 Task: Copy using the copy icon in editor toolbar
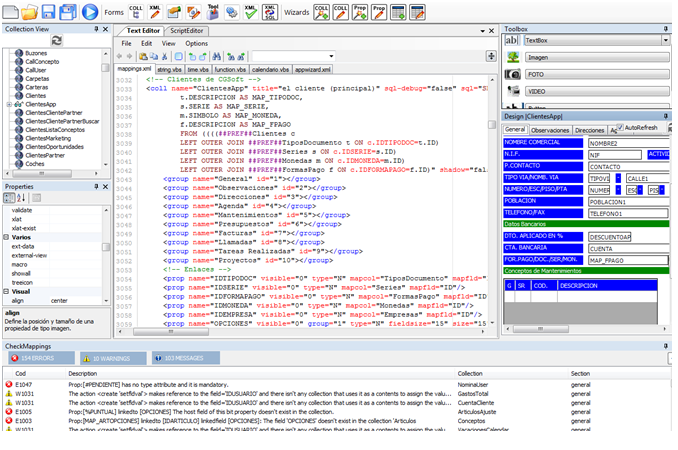coord(154,56)
